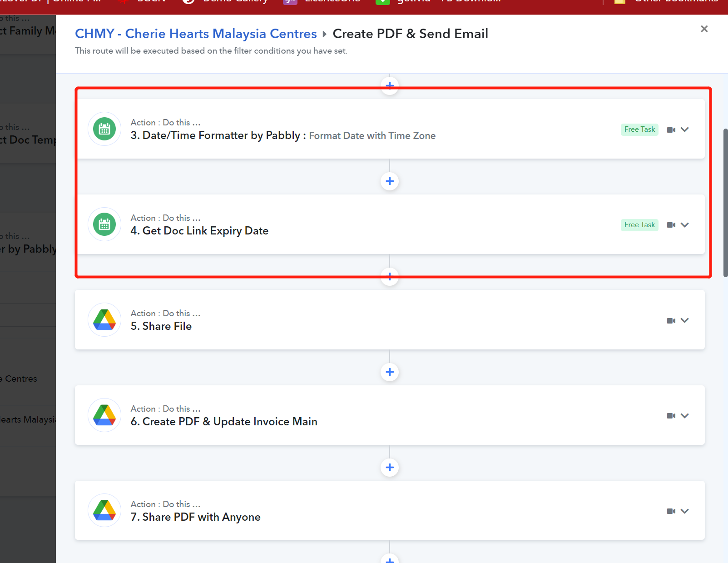Add a step below Share PDF with Anyone
Image resolution: width=728 pixels, height=563 pixels.
[x=390, y=559]
